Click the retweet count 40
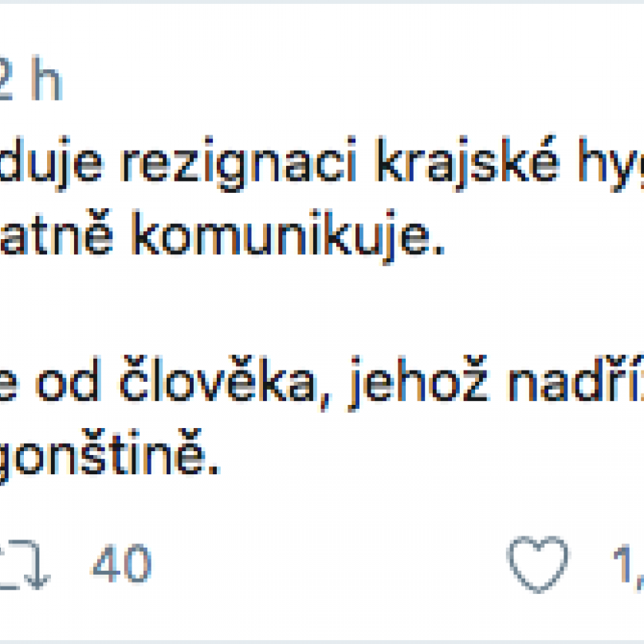The image size is (644, 644). (x=121, y=564)
